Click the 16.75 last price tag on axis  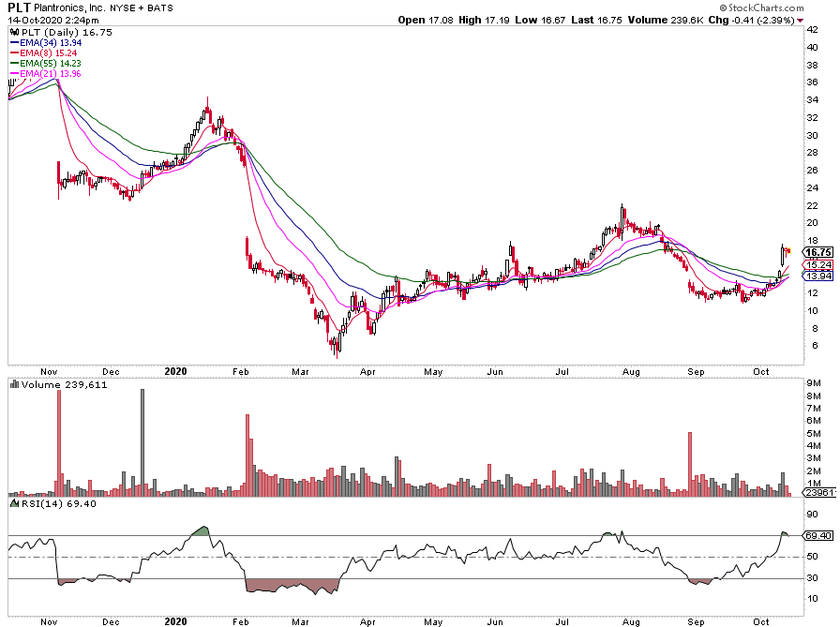(x=817, y=252)
